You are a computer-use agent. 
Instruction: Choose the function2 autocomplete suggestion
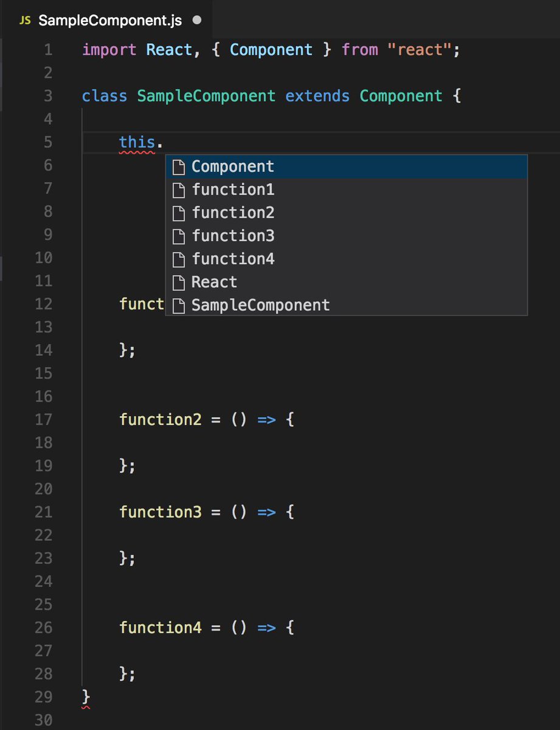point(346,212)
